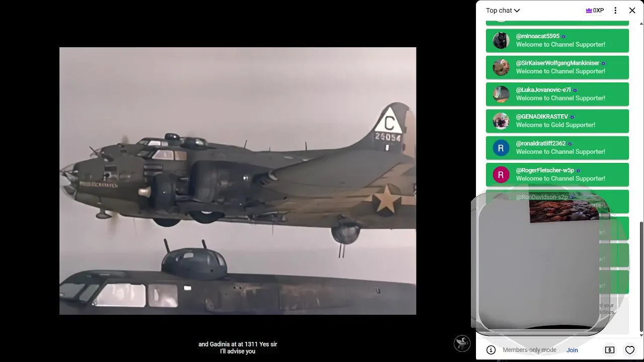The image size is (644, 362).
Task: Select username @GENADIKRASTEV
Action: coord(542,117)
